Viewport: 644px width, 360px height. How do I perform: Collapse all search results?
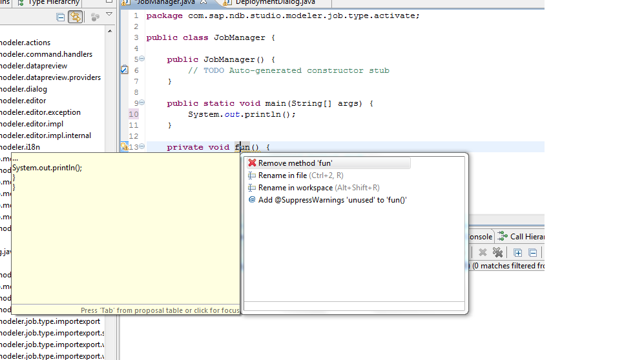(x=532, y=252)
